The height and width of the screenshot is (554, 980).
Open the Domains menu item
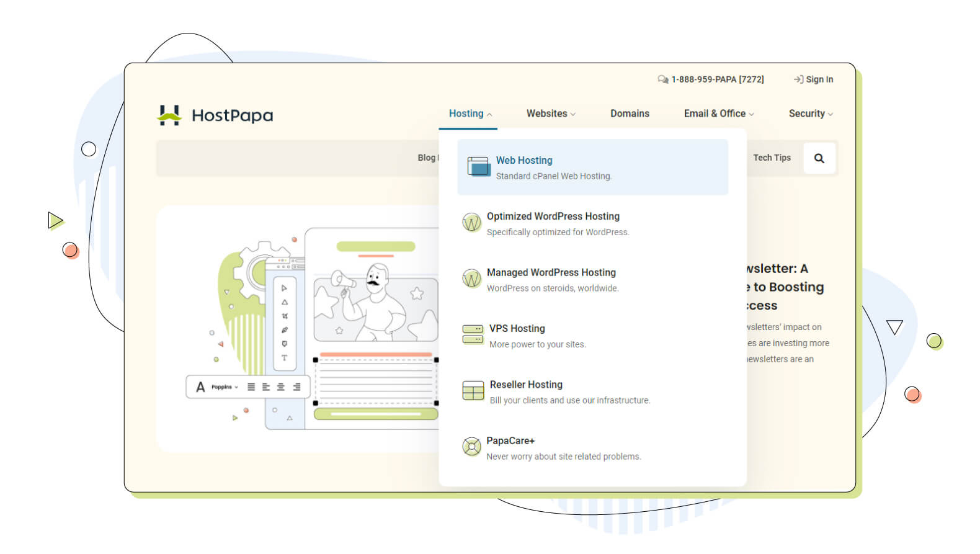pyautogui.click(x=630, y=114)
